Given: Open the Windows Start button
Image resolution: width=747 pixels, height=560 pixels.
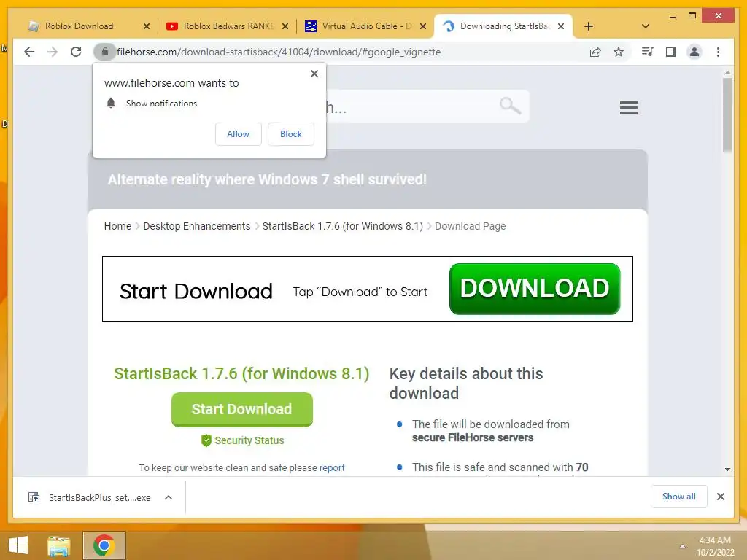Looking at the screenshot, I should coord(18,545).
